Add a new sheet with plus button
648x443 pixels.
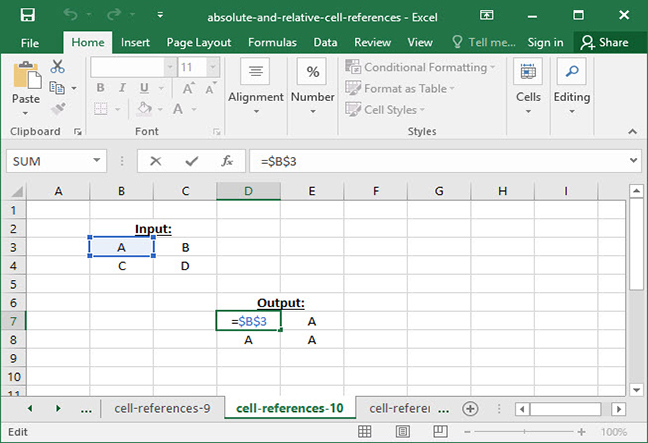pyautogui.click(x=469, y=408)
